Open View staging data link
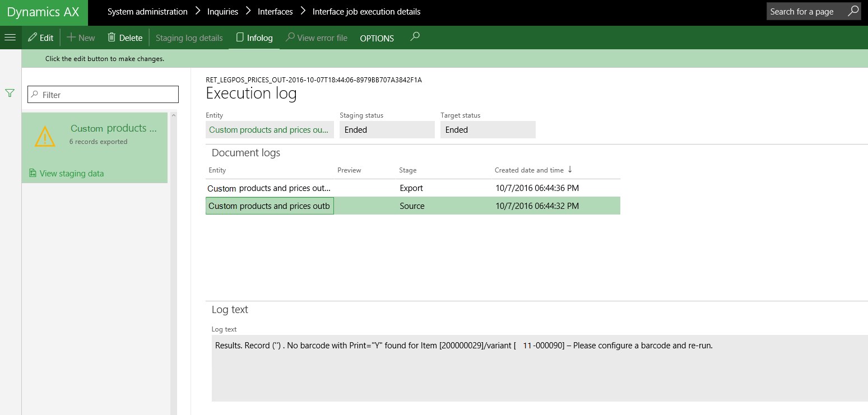Viewport: 868px width, 415px height. [67, 174]
